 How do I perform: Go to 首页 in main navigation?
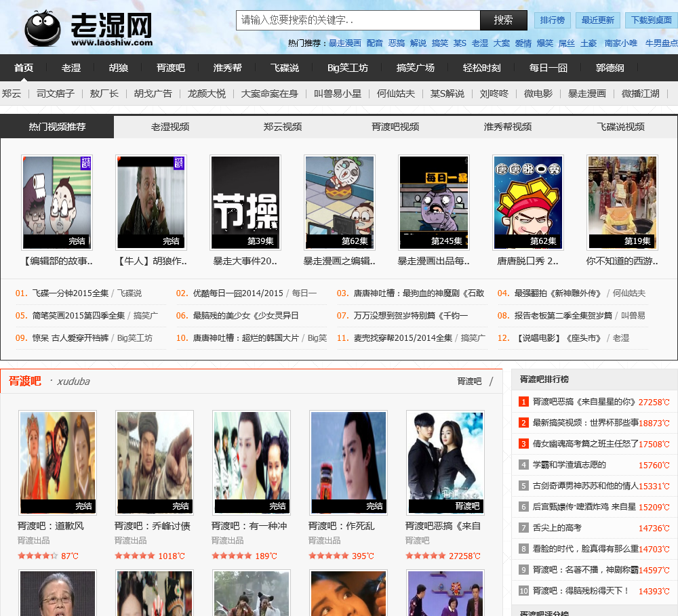[23, 68]
